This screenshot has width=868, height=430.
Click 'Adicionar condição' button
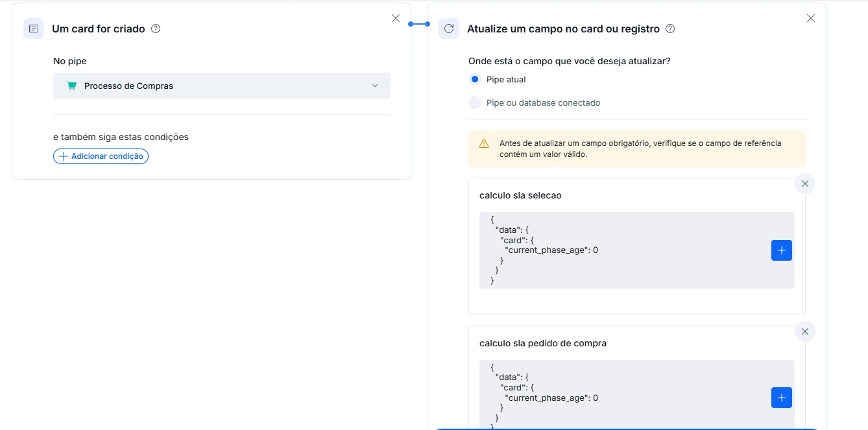(101, 156)
